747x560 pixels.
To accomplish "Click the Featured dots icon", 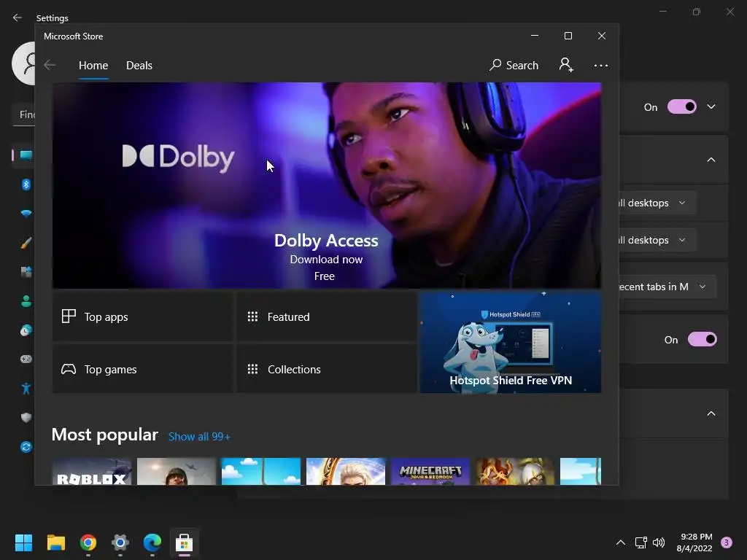I will 252,316.
